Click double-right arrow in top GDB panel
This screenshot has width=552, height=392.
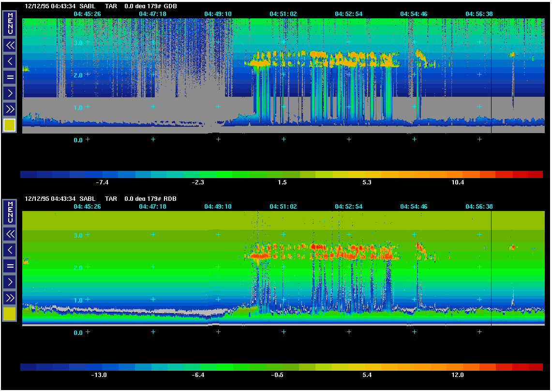click(x=10, y=108)
